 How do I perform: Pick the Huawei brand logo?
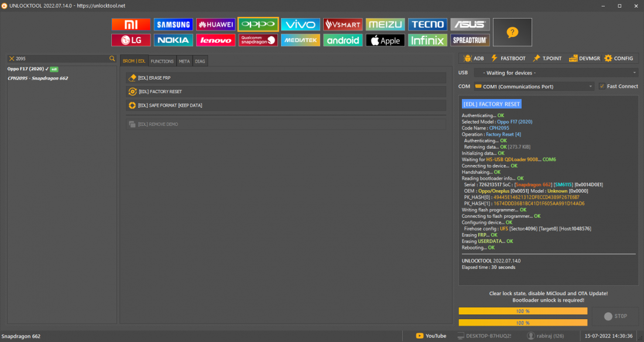215,24
